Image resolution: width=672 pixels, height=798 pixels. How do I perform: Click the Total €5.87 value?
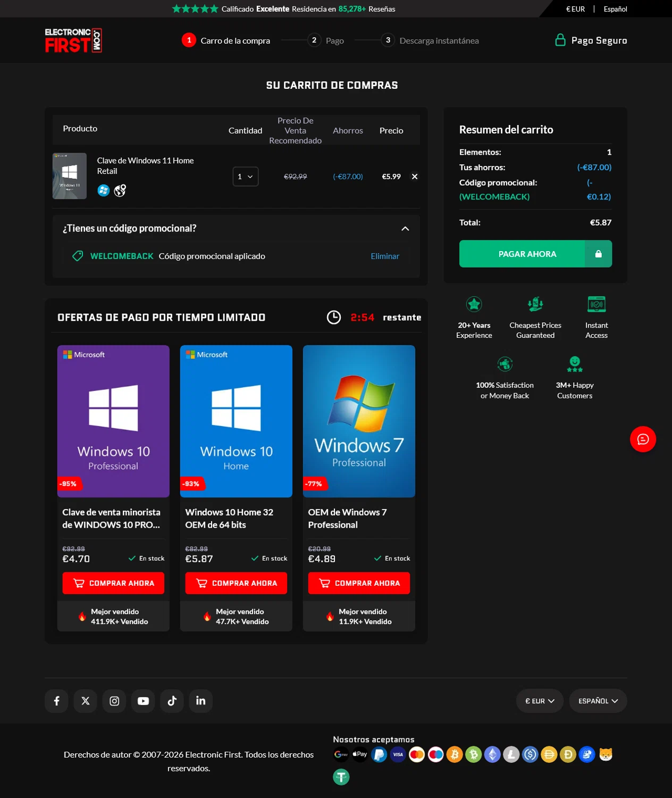[601, 222]
